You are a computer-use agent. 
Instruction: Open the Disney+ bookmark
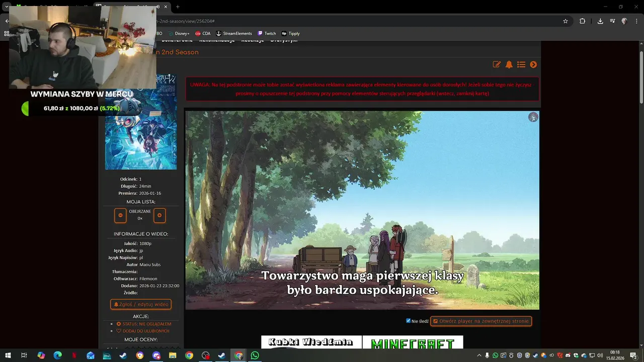(179, 34)
